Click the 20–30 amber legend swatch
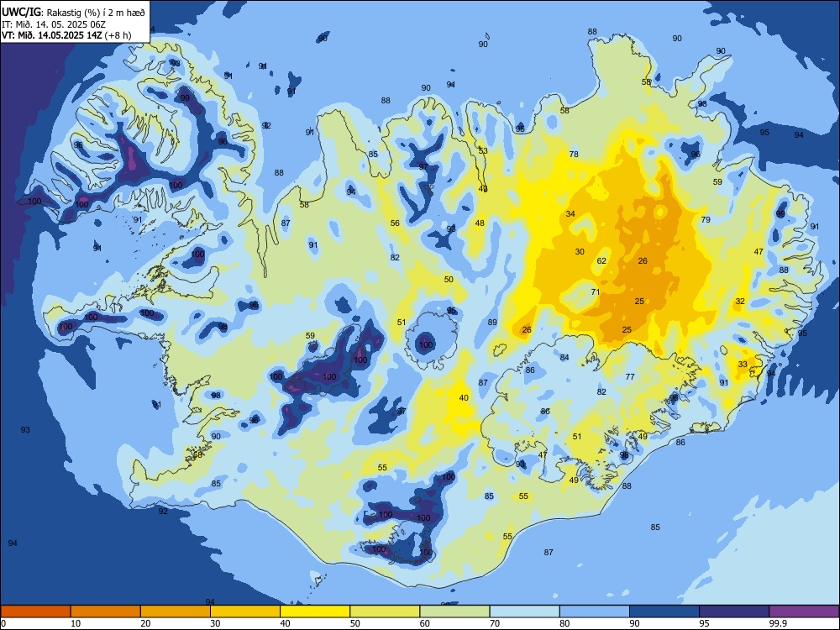Image resolution: width=840 pixels, height=630 pixels. [176, 612]
